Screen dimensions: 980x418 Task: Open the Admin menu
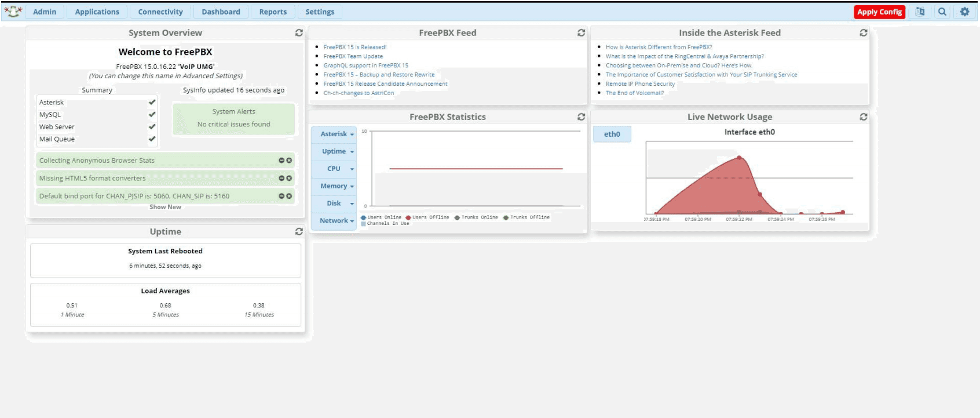click(45, 12)
